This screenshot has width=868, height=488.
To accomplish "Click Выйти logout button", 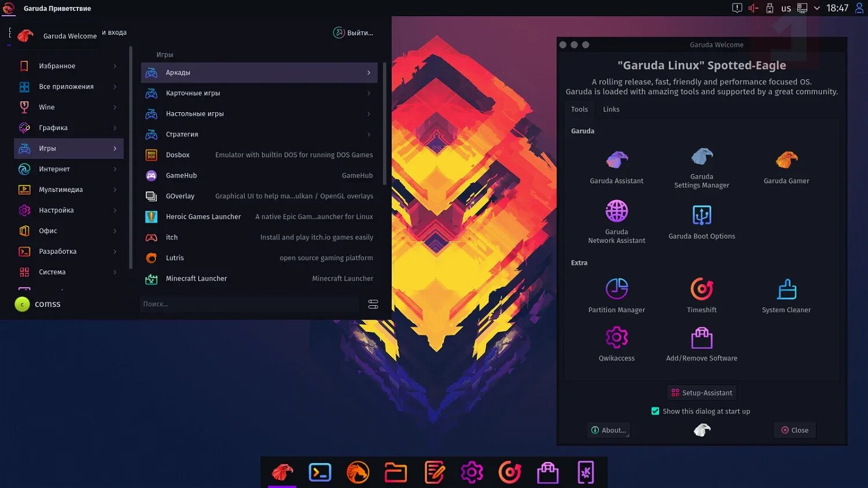I will point(353,33).
